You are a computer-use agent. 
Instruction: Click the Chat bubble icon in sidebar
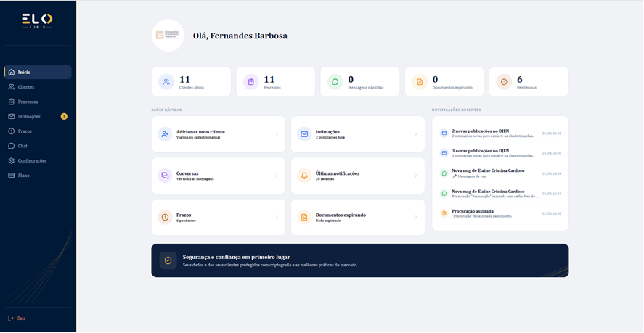click(x=12, y=146)
